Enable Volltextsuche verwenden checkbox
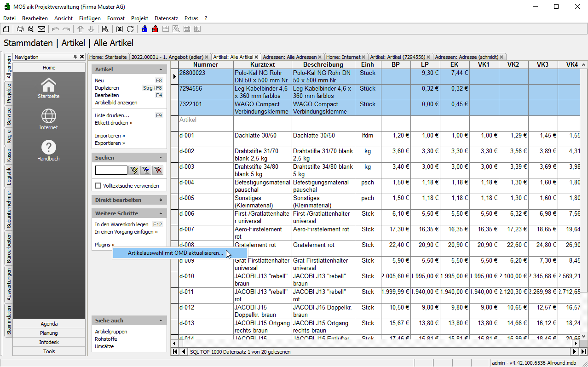 [x=98, y=186]
